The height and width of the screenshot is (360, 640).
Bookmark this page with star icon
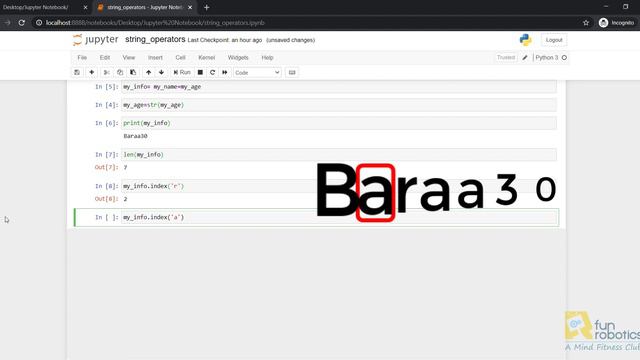coord(586,23)
